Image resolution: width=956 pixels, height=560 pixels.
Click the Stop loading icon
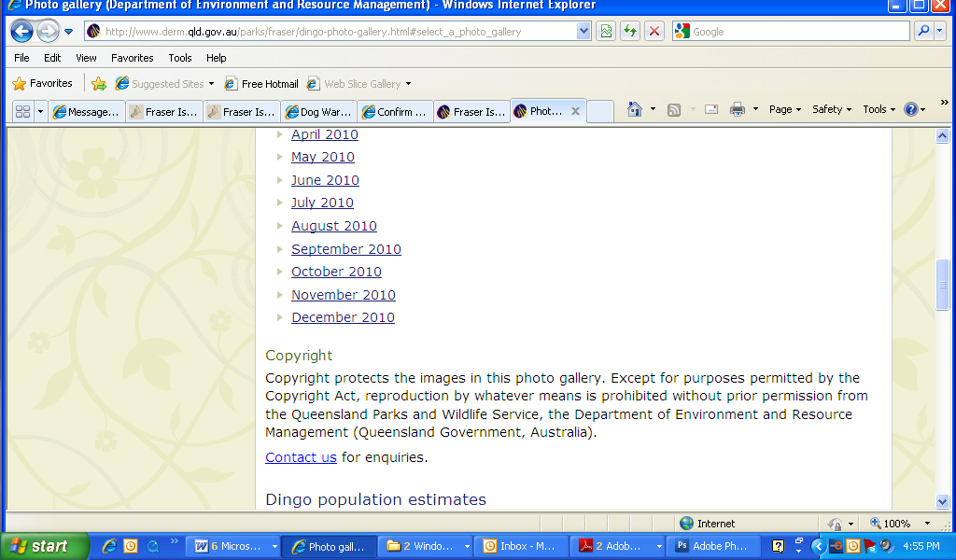pyautogui.click(x=654, y=31)
